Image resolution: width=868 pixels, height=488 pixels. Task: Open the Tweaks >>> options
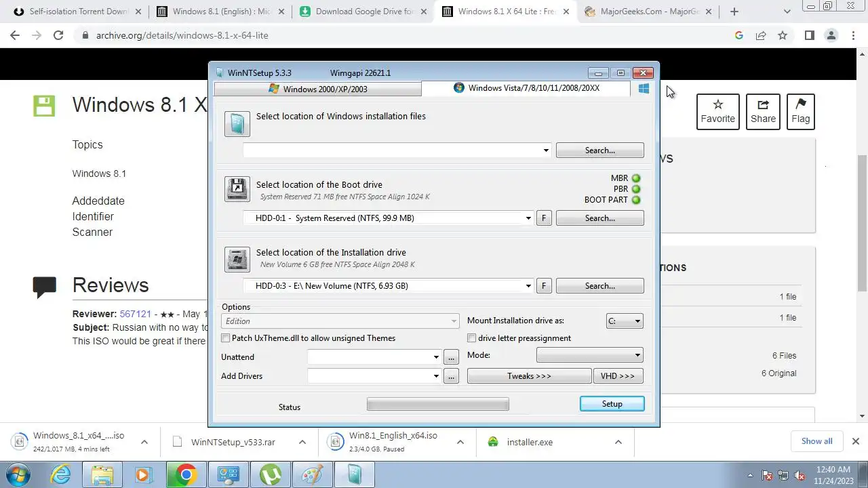pos(530,376)
